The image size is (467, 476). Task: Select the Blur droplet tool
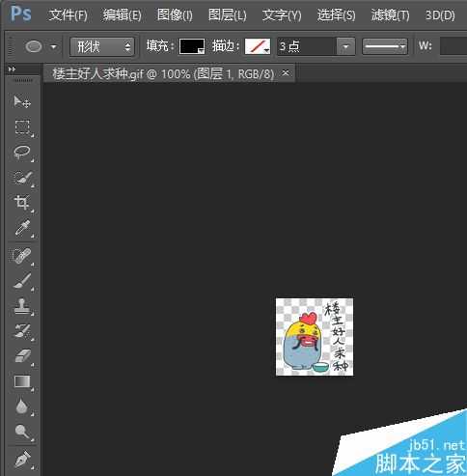pyautogui.click(x=22, y=406)
